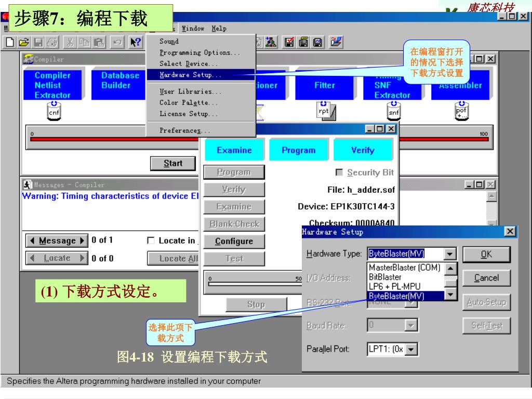Choose License Setup menu entry

tap(201, 114)
